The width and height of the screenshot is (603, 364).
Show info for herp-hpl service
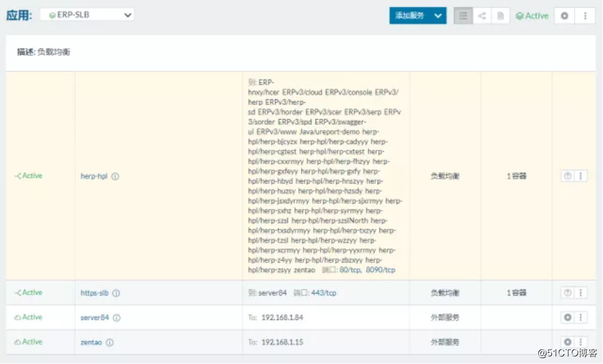click(116, 176)
